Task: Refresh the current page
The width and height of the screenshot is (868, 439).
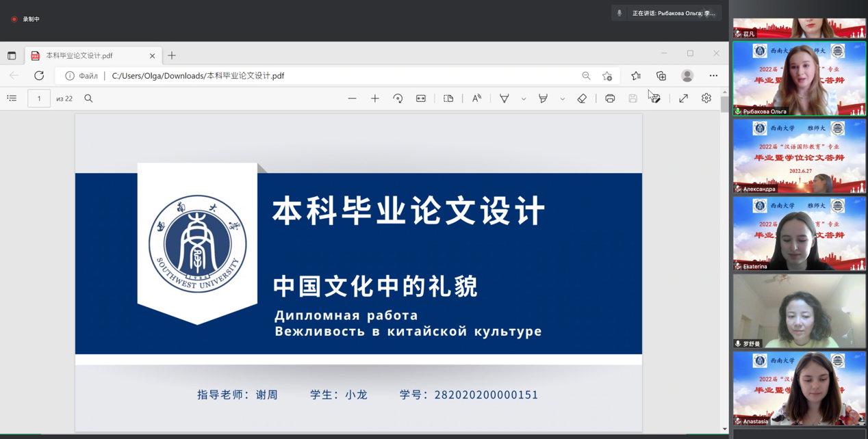Action: [39, 76]
